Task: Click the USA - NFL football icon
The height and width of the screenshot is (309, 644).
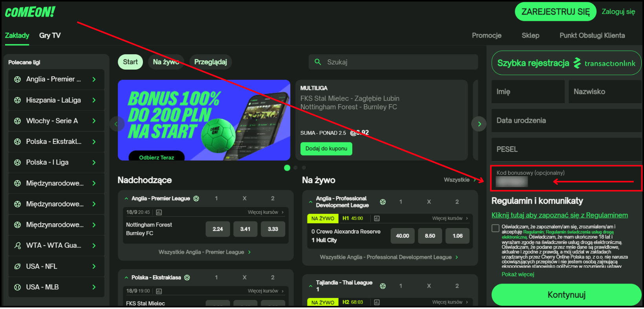Action: pos(17,267)
